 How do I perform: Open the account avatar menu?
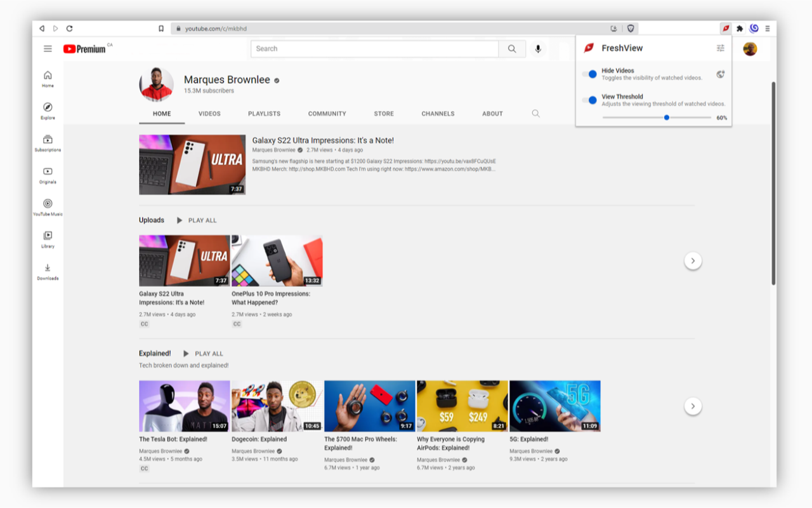(x=750, y=49)
